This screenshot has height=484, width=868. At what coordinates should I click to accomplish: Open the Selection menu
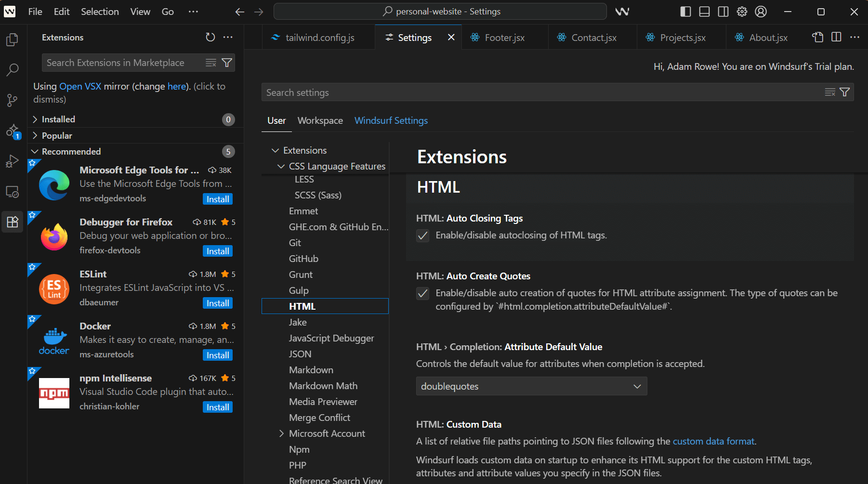click(x=100, y=11)
